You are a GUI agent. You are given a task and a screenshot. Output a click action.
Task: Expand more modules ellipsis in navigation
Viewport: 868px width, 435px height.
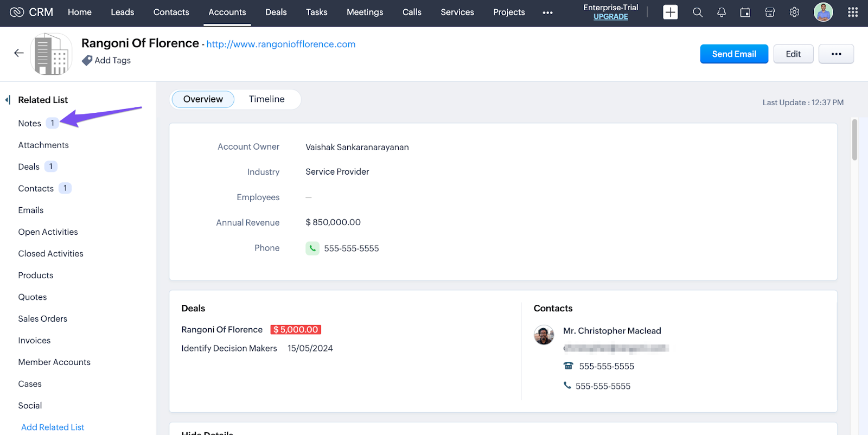[547, 12]
